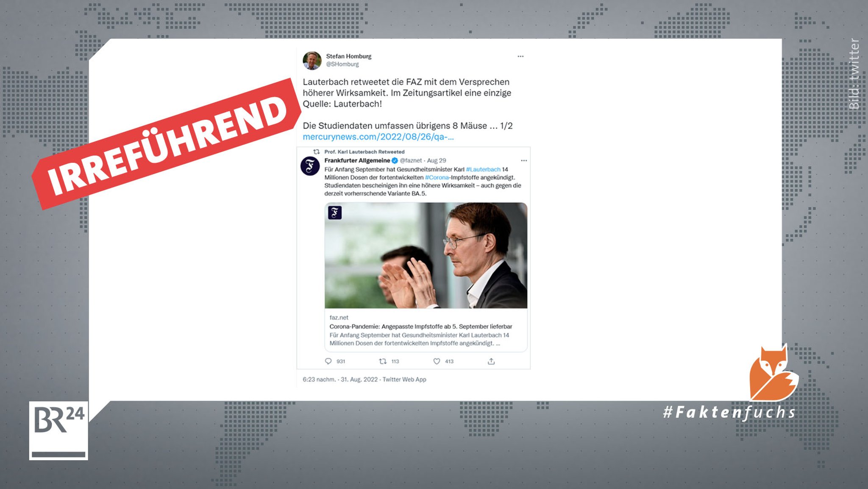
Task: Click the #Faktenfuchs text
Action: point(730,413)
